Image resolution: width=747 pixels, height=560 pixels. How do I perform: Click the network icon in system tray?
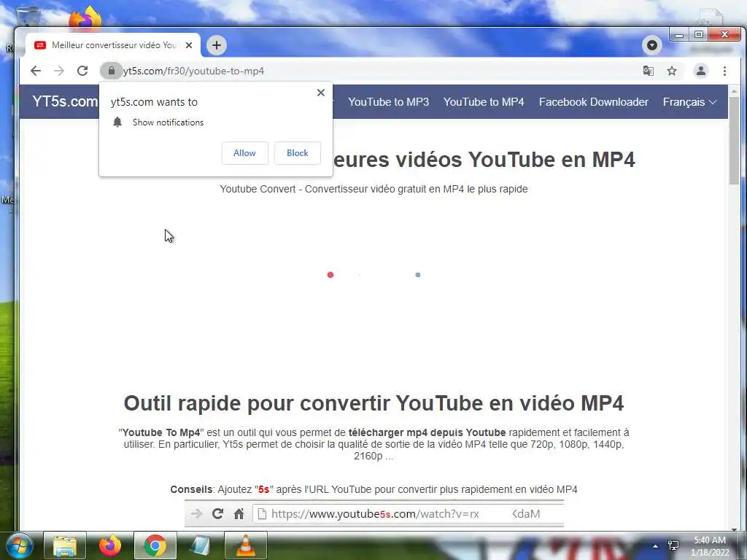673,545
